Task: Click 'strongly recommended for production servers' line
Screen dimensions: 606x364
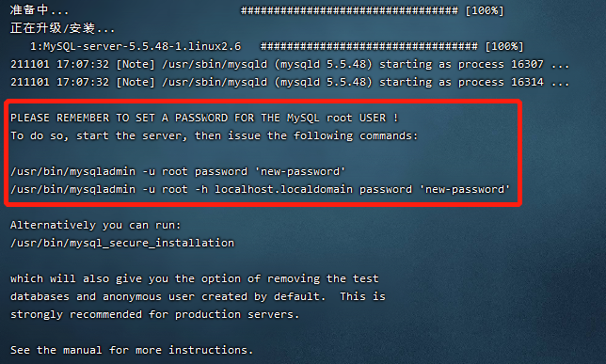Action: coord(154,314)
